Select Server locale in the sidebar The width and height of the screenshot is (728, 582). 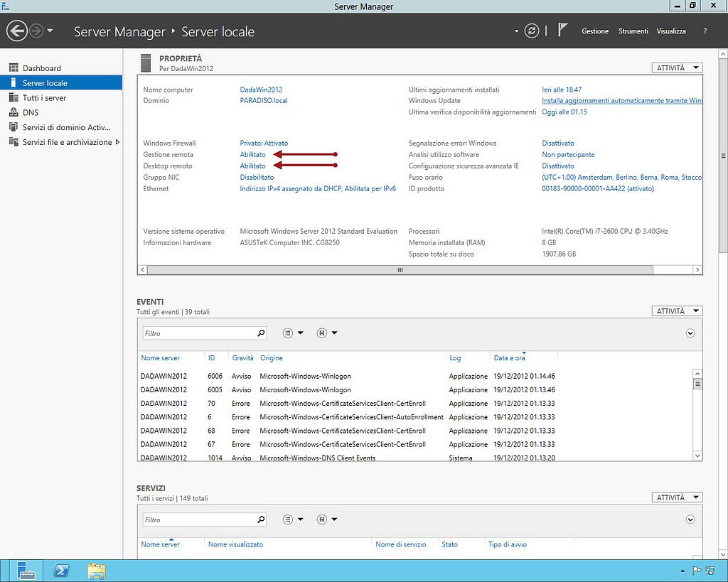[61, 83]
